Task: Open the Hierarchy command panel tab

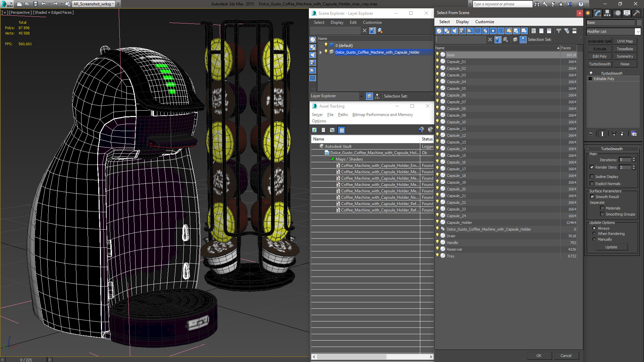Action: coord(607,13)
